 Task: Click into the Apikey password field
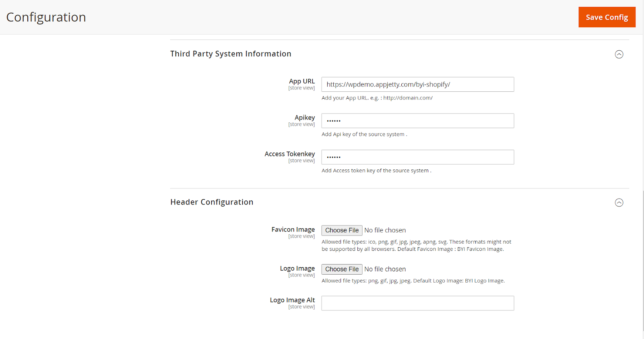417,121
